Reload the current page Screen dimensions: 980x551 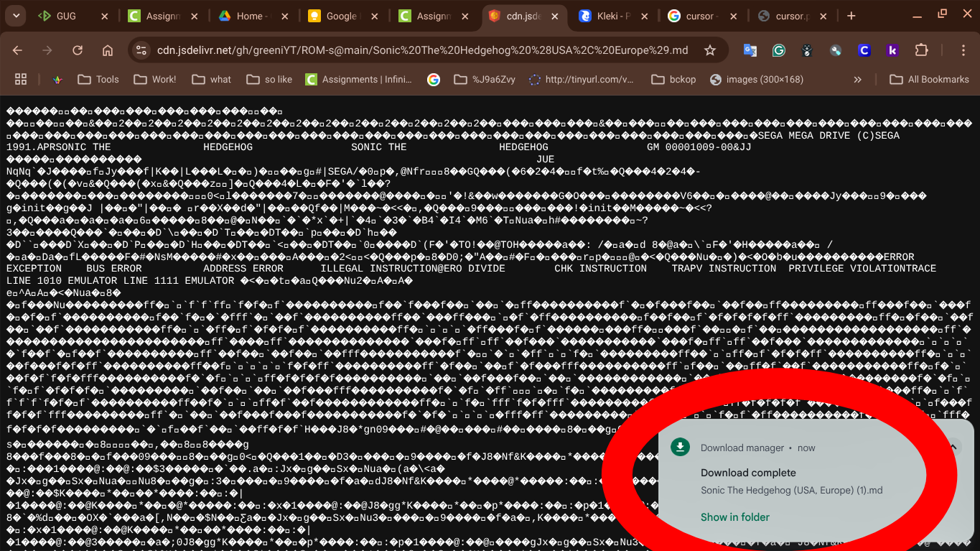pos(78,50)
